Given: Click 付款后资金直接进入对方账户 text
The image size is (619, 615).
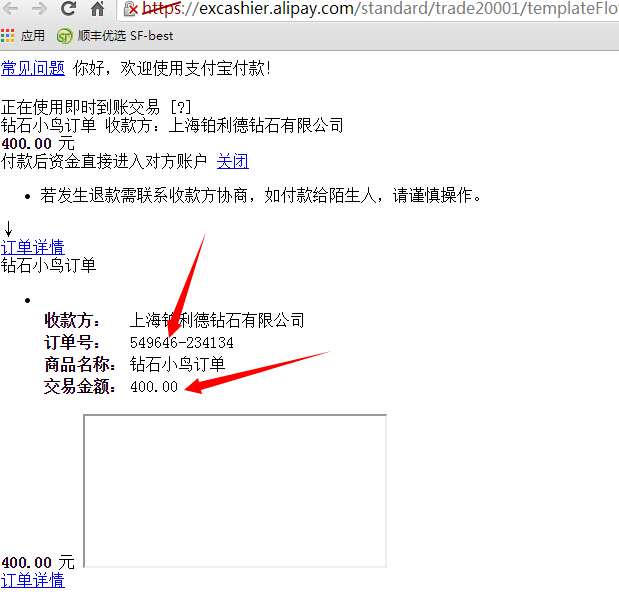Looking at the screenshot, I should click(x=104, y=161).
